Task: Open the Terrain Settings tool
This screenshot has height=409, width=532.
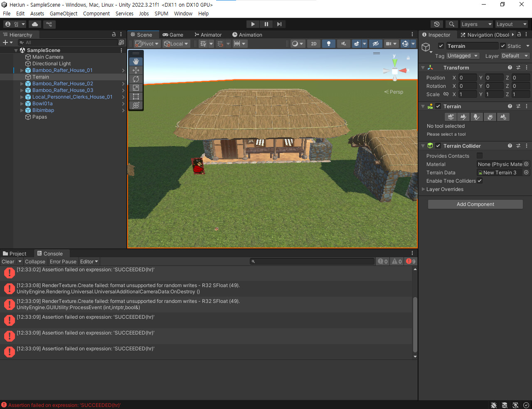Action: [x=503, y=117]
